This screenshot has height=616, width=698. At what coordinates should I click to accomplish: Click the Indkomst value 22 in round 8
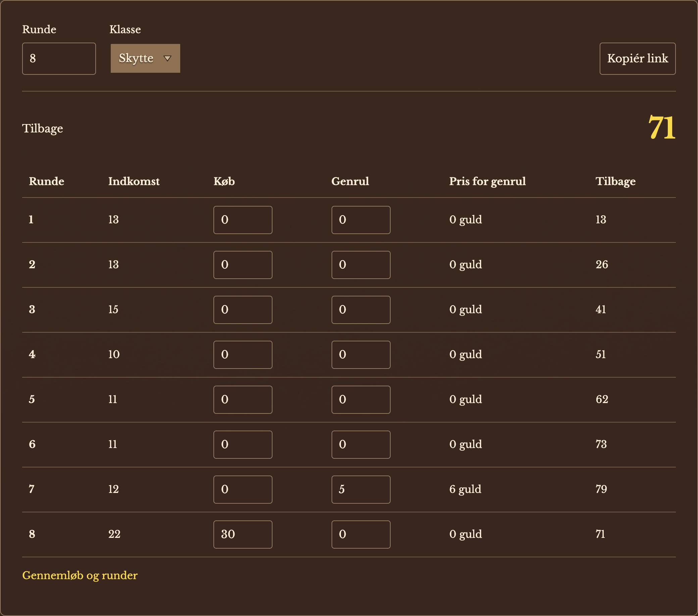tap(114, 534)
